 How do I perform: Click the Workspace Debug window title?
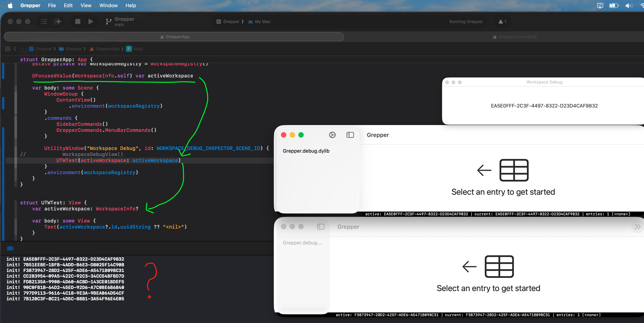coord(544,82)
